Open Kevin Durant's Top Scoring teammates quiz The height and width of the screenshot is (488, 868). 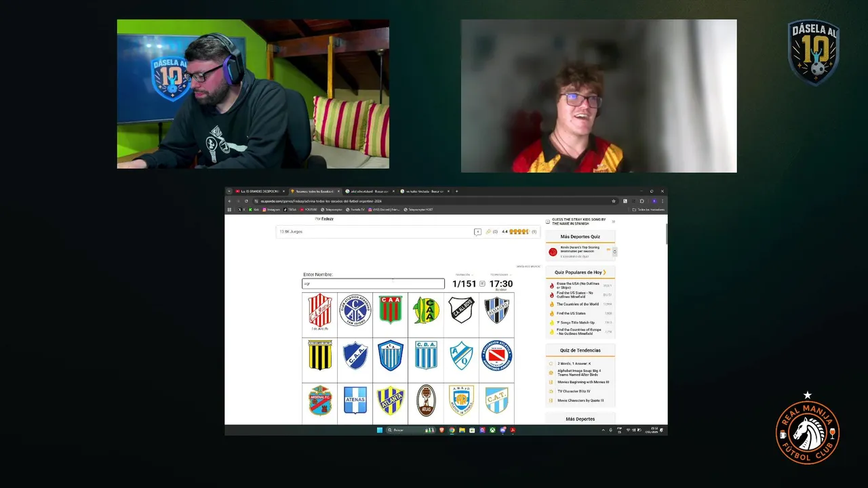click(580, 249)
